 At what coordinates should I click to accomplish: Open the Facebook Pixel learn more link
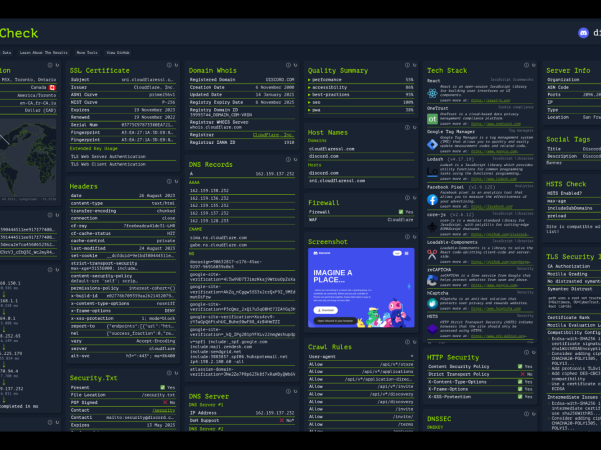[492, 206]
